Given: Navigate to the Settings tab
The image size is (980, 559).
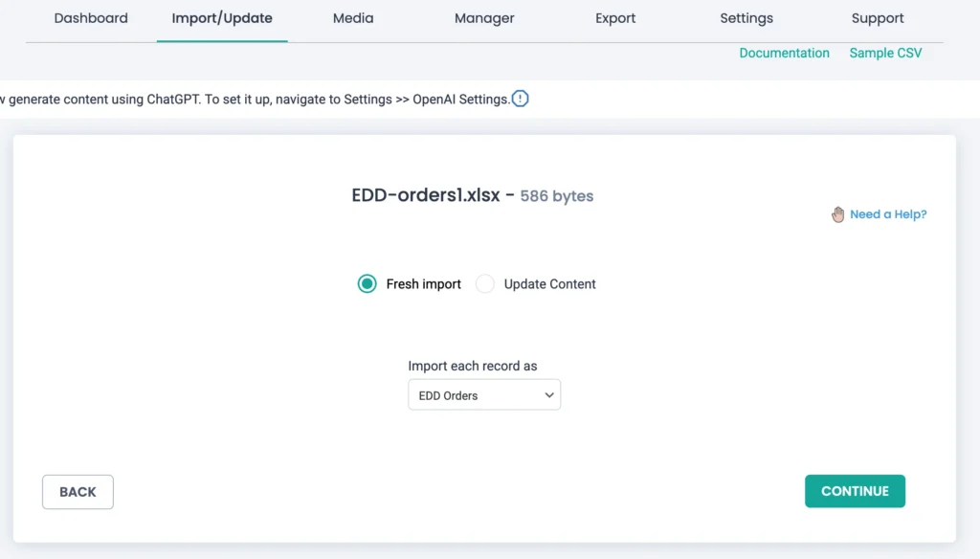Looking at the screenshot, I should (746, 17).
